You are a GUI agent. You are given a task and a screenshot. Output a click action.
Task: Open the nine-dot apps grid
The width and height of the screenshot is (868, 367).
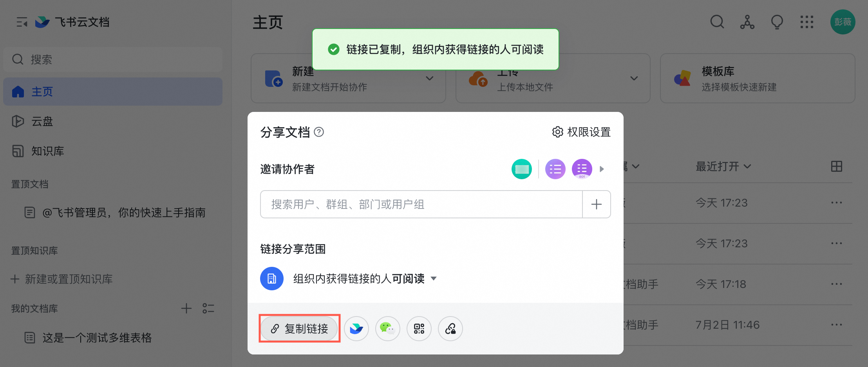pos(807,22)
